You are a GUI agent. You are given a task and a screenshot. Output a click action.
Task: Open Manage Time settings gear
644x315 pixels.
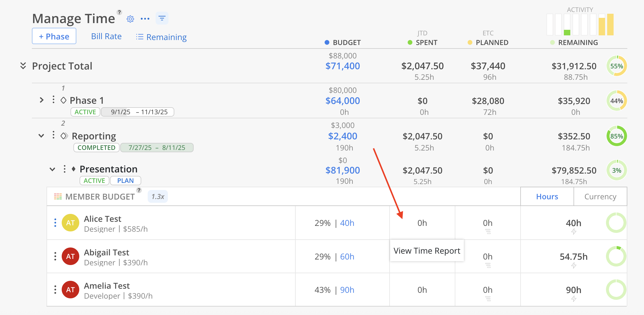pos(130,19)
